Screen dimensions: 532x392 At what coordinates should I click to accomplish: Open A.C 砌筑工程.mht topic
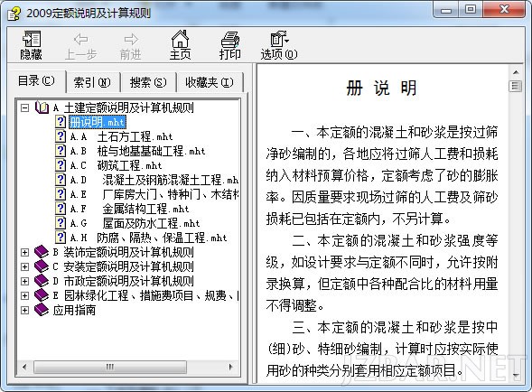click(116, 165)
